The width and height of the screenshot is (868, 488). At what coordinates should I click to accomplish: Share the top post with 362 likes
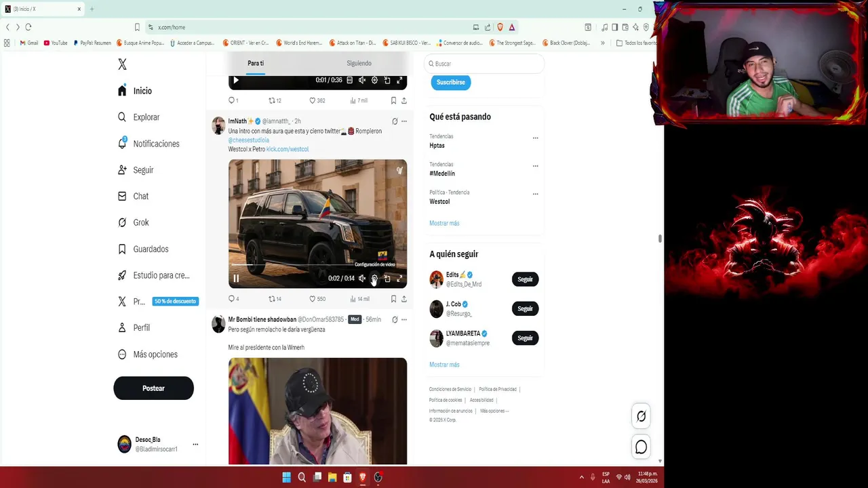(404, 100)
